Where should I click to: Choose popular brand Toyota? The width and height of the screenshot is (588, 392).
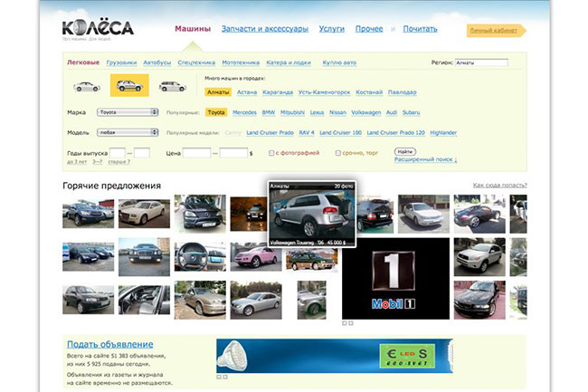216,112
